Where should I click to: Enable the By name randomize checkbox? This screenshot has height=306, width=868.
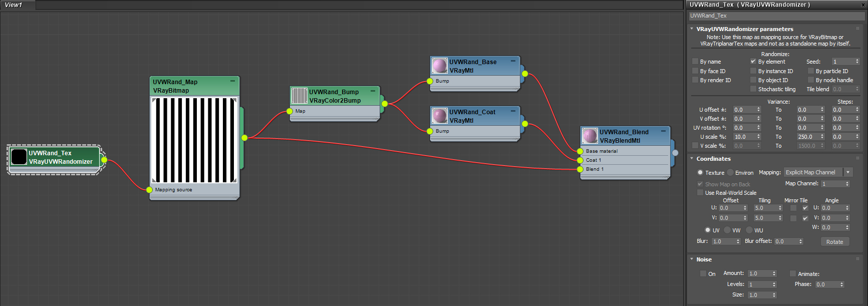[695, 62]
